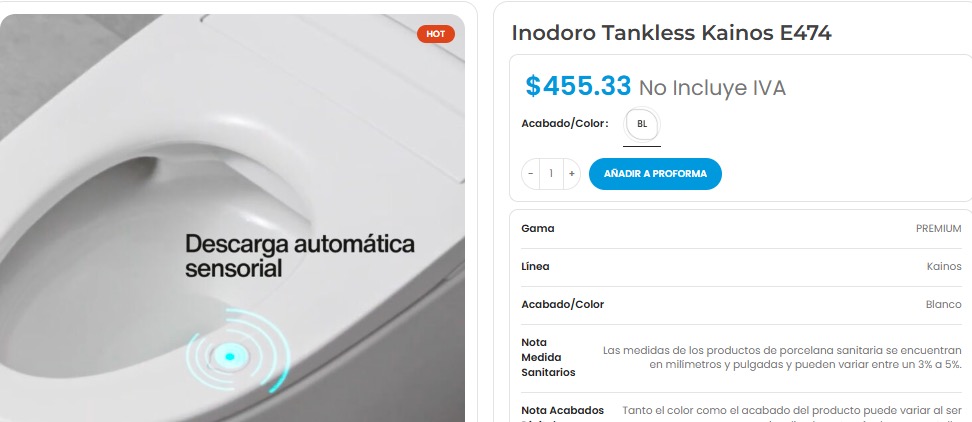Click the quantity number field
This screenshot has width=972, height=422.
pos(551,174)
